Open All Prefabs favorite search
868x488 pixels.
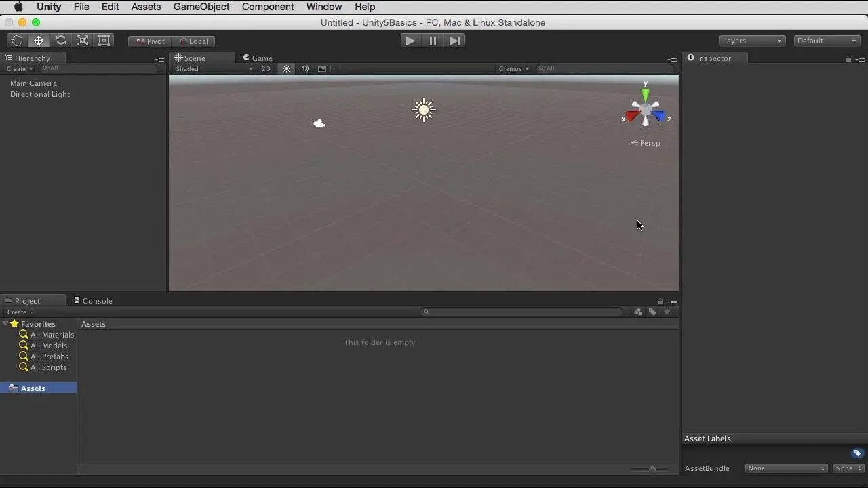point(44,357)
